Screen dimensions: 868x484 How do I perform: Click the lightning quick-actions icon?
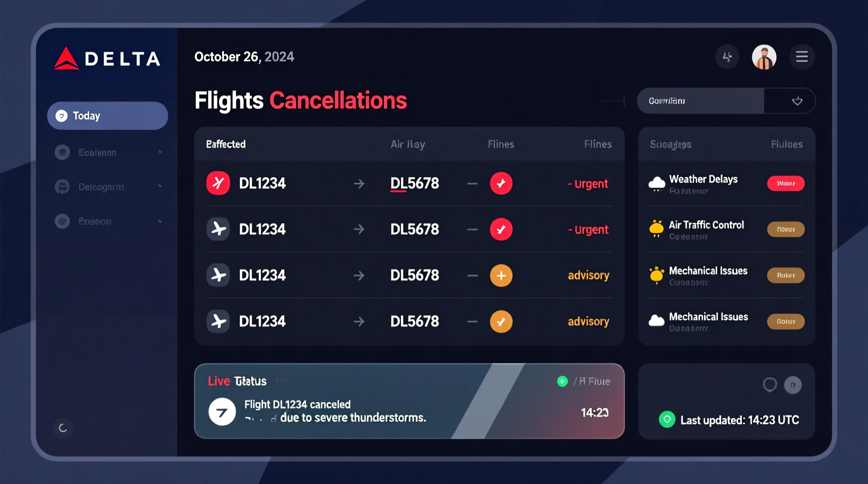point(727,57)
